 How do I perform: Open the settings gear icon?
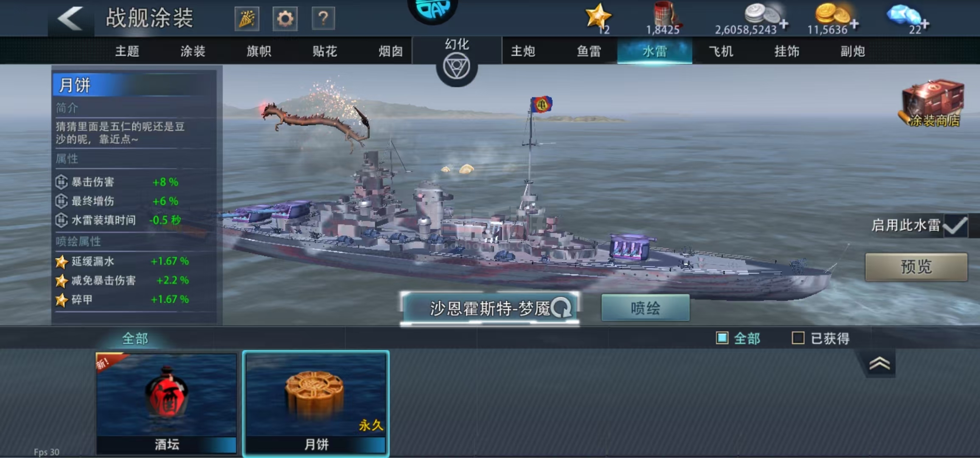tap(285, 19)
